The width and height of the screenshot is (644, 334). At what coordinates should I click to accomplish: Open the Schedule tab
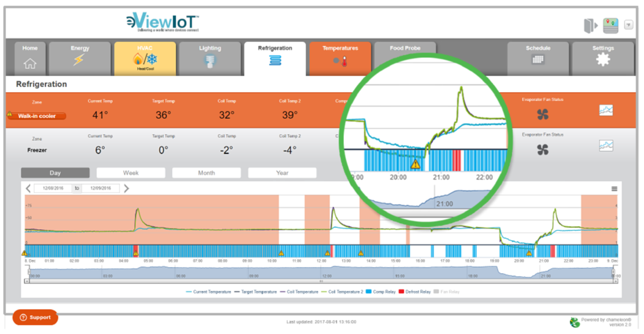click(x=538, y=58)
